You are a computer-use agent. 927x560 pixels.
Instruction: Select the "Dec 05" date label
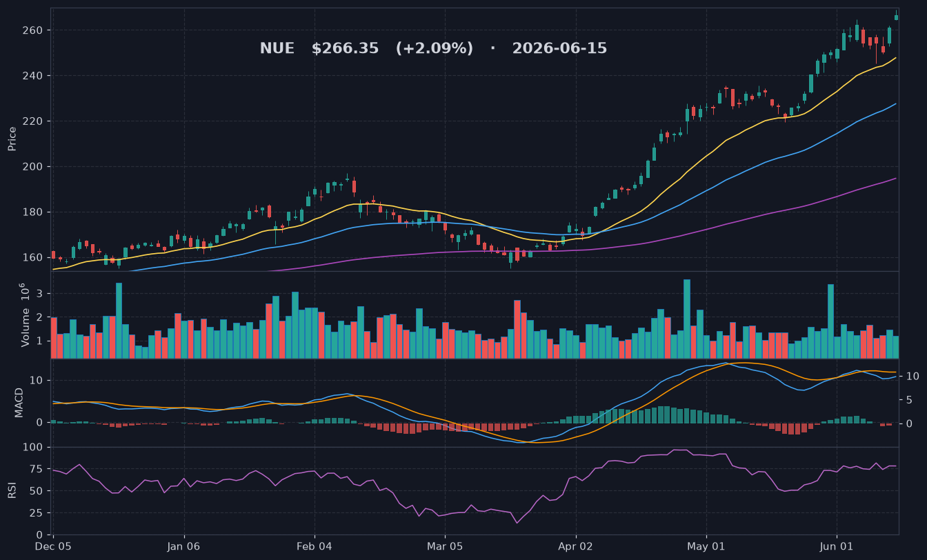pyautogui.click(x=54, y=547)
